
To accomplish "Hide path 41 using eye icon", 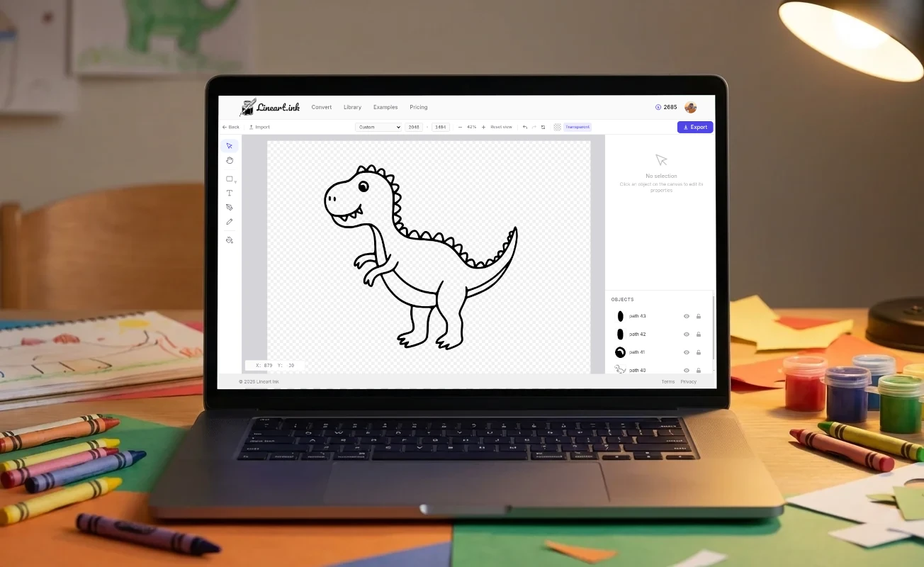I will [x=687, y=352].
